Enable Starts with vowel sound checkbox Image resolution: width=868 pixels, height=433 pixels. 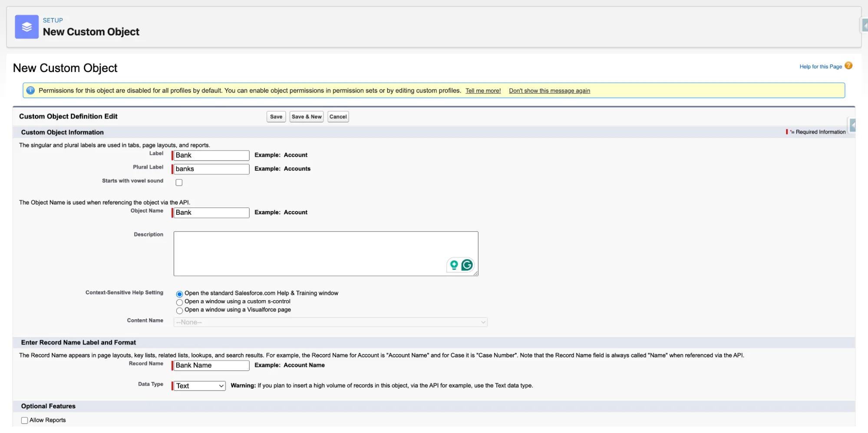pos(179,183)
